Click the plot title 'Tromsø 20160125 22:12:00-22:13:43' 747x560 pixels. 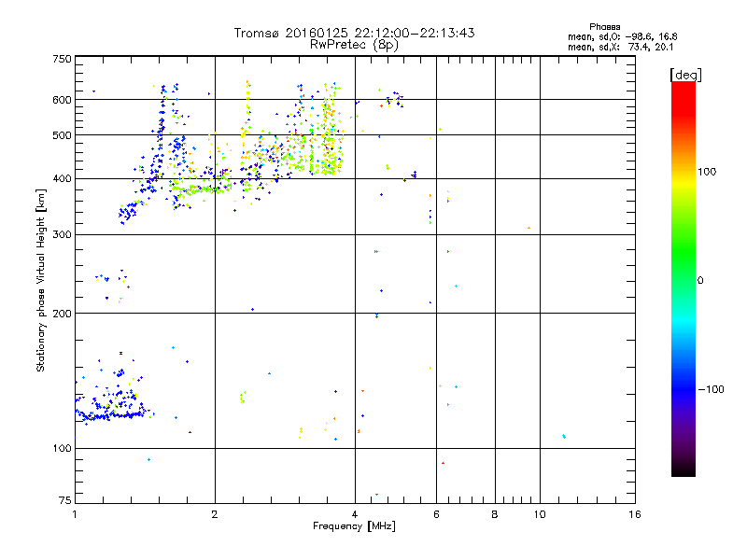pyautogui.click(x=354, y=33)
